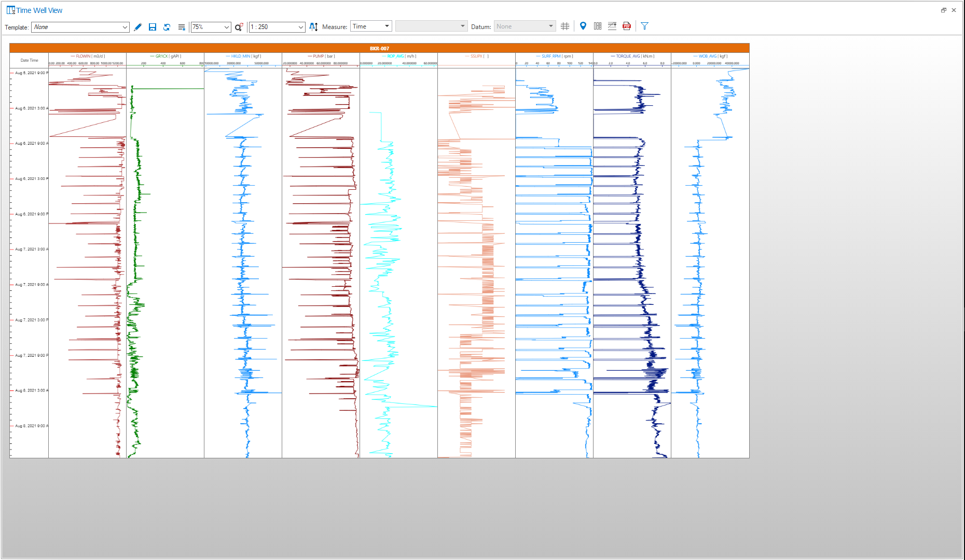965x560 pixels.
Task: Open the list settings icon beside refresh
Action: pyautogui.click(x=182, y=27)
